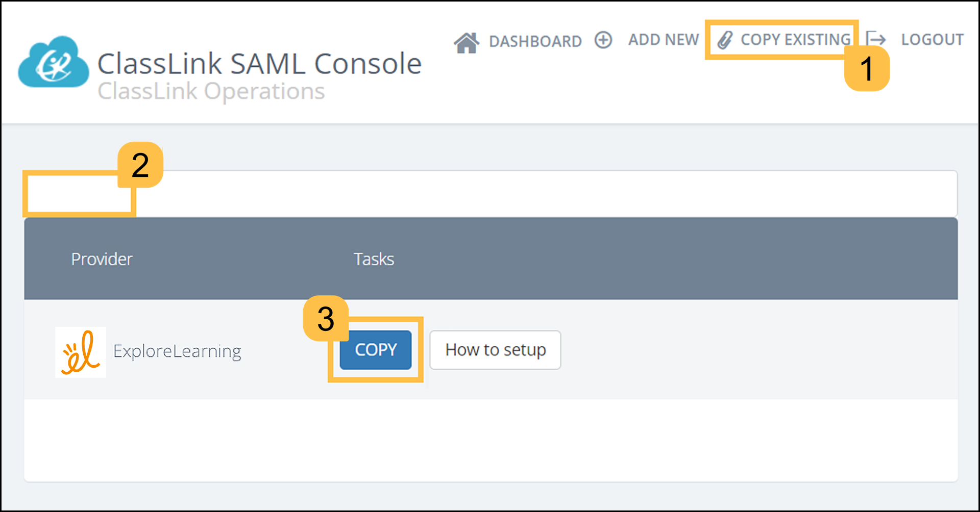The height and width of the screenshot is (512, 980).
Task: Click the Dashboard home icon
Action: tap(467, 42)
